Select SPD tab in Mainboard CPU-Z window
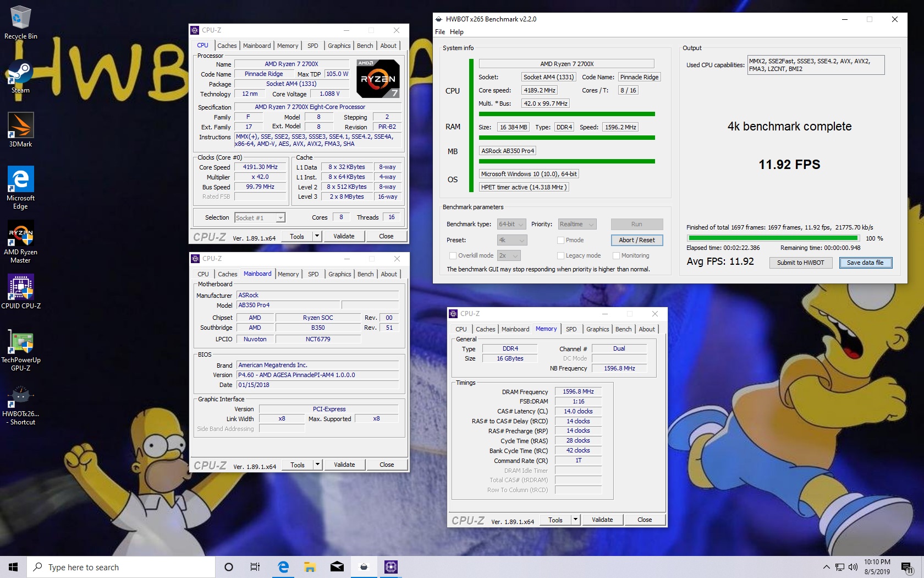The height and width of the screenshot is (578, 924). pyautogui.click(x=313, y=274)
